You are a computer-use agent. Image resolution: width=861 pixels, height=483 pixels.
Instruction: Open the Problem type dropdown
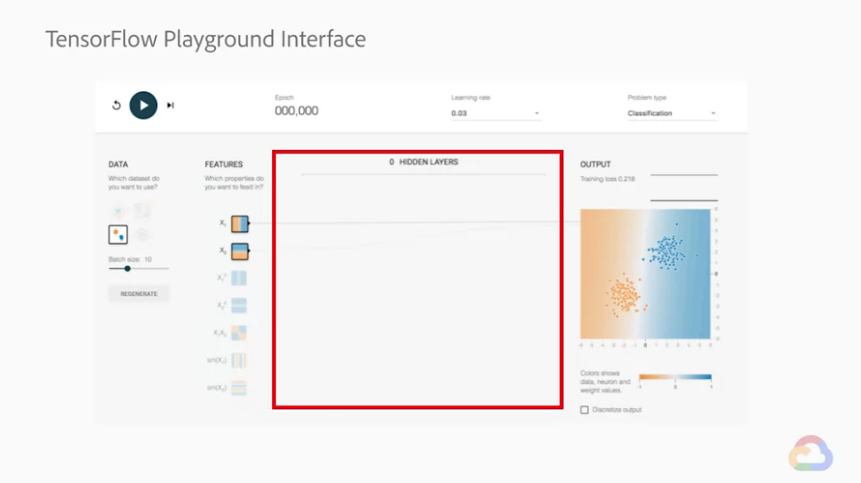[x=672, y=113]
